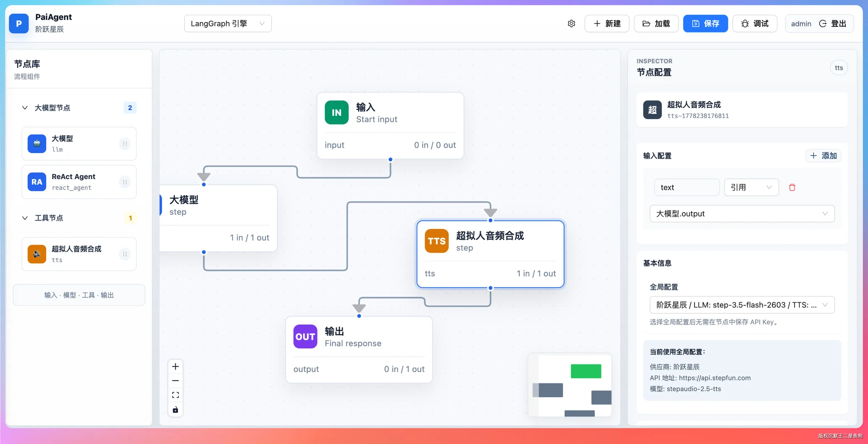Delete the text input with trash icon
868x444 pixels.
(792, 187)
